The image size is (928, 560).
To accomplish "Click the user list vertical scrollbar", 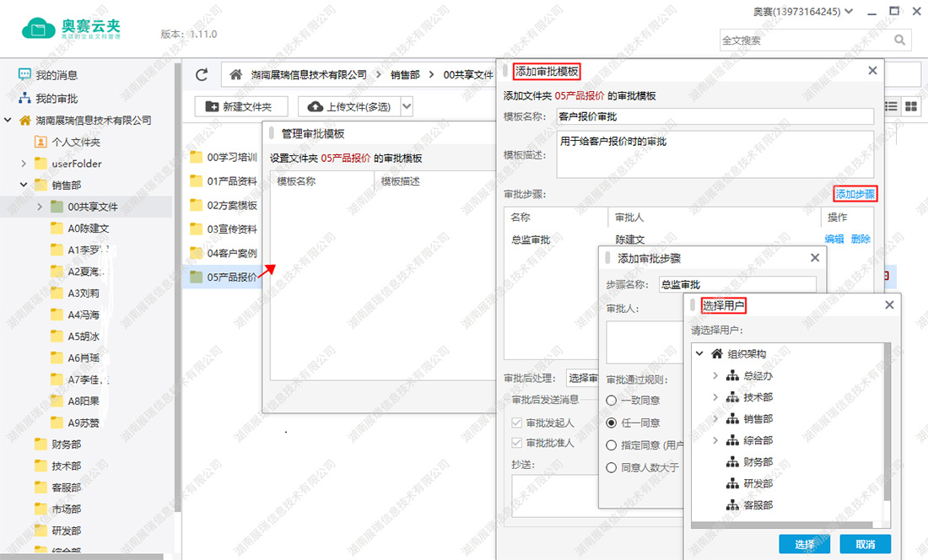I will (886, 422).
